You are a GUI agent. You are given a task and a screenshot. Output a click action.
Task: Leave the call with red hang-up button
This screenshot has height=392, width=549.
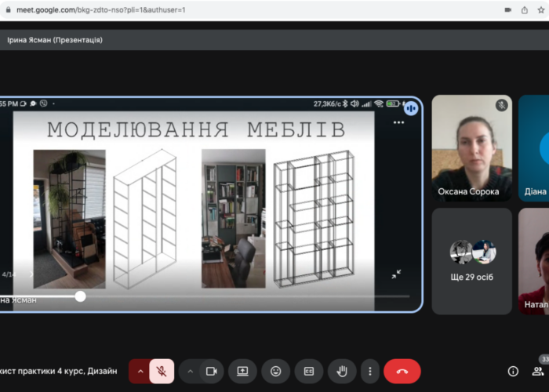[x=402, y=371]
